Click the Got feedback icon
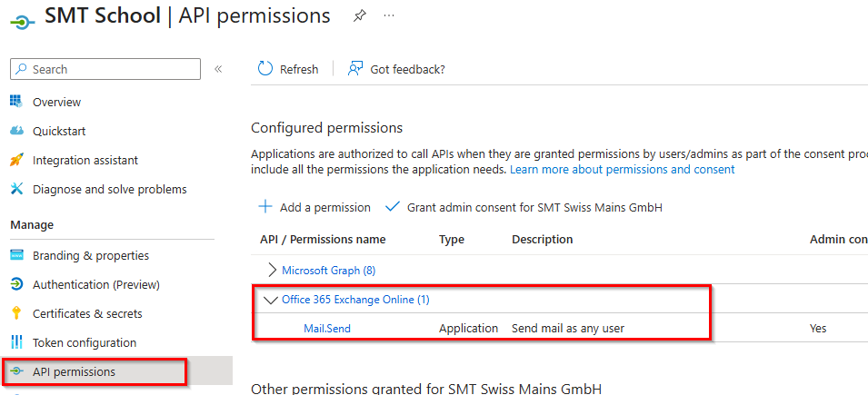Image resolution: width=868 pixels, height=395 pixels. coord(356,69)
